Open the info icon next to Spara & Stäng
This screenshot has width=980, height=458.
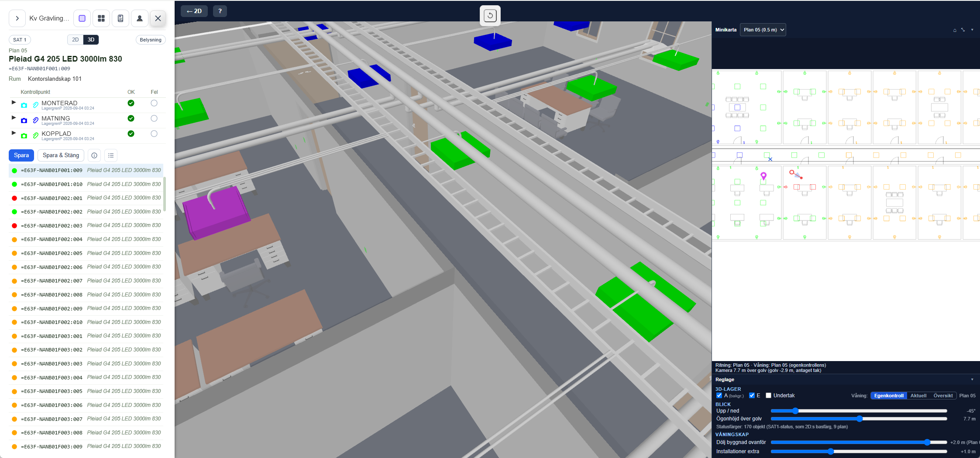tap(94, 155)
